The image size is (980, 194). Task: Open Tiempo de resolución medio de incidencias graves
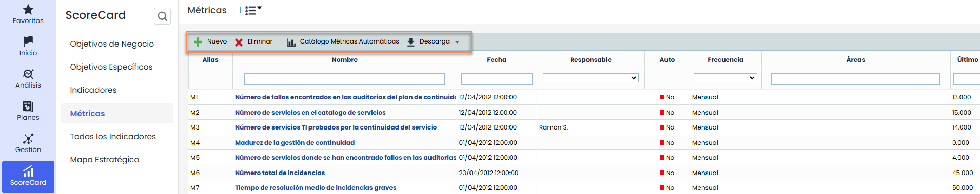click(316, 188)
